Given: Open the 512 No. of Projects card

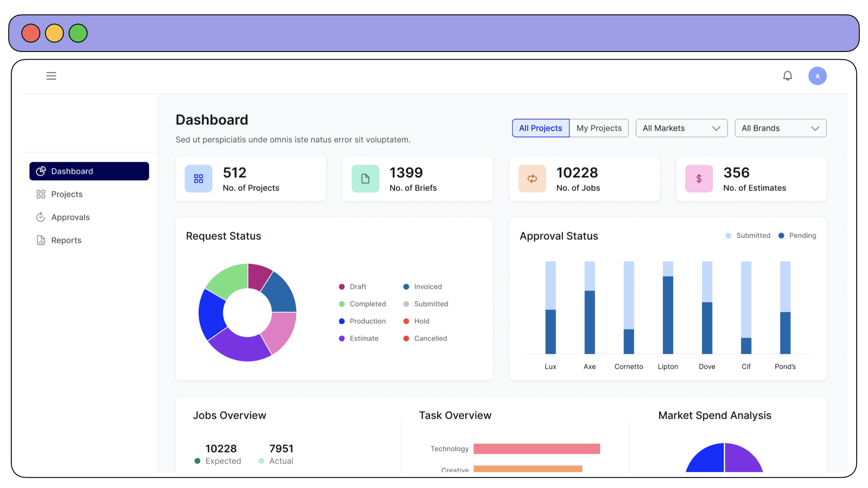Looking at the screenshot, I should click(x=251, y=179).
